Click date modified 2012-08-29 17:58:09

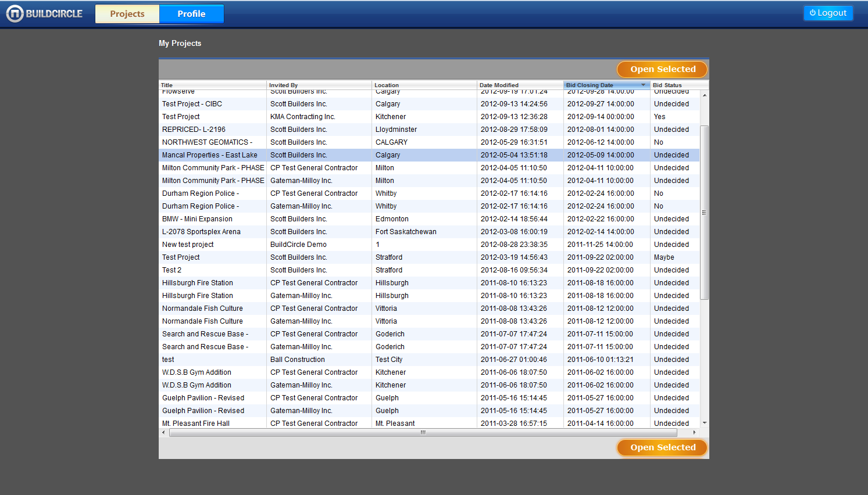pos(520,130)
